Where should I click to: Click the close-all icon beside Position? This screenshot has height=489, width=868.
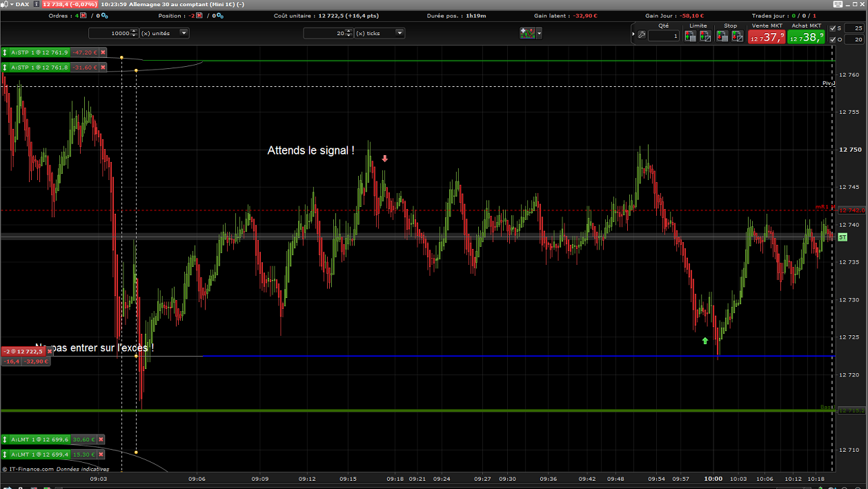click(x=199, y=15)
